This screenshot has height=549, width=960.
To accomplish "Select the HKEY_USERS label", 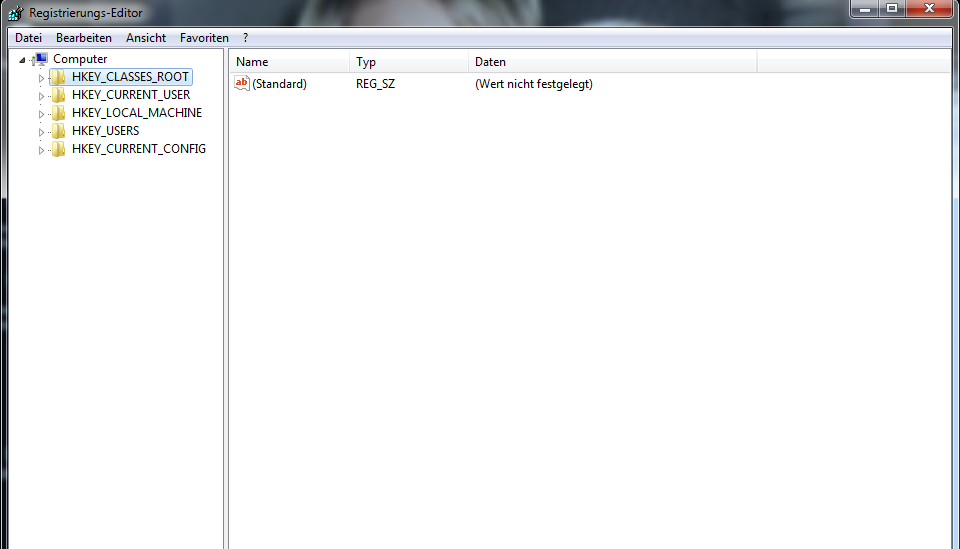I will (x=106, y=131).
